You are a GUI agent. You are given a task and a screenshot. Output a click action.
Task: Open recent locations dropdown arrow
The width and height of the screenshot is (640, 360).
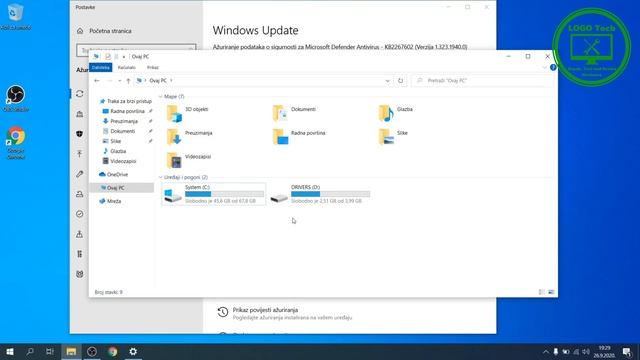(120, 81)
